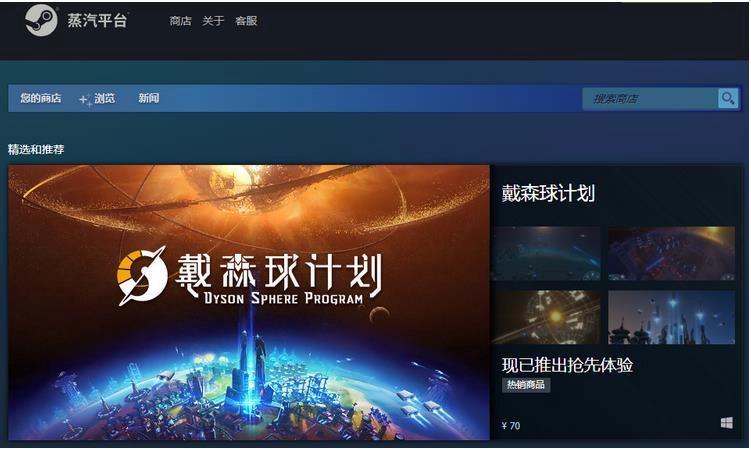Viewport: 751px width, 449px height.
Task: View the glowing Dyson sphere thumbnail
Action: (546, 317)
